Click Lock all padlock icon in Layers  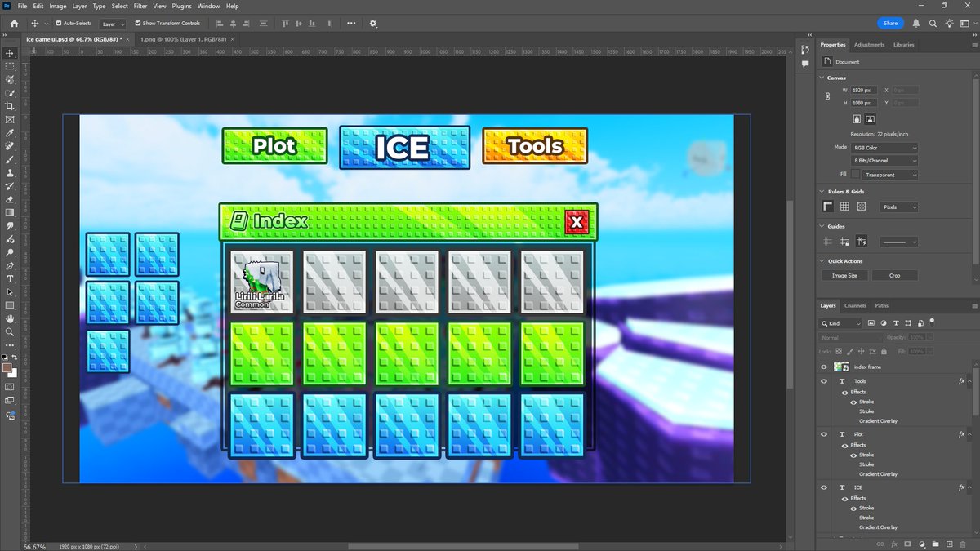tap(884, 351)
